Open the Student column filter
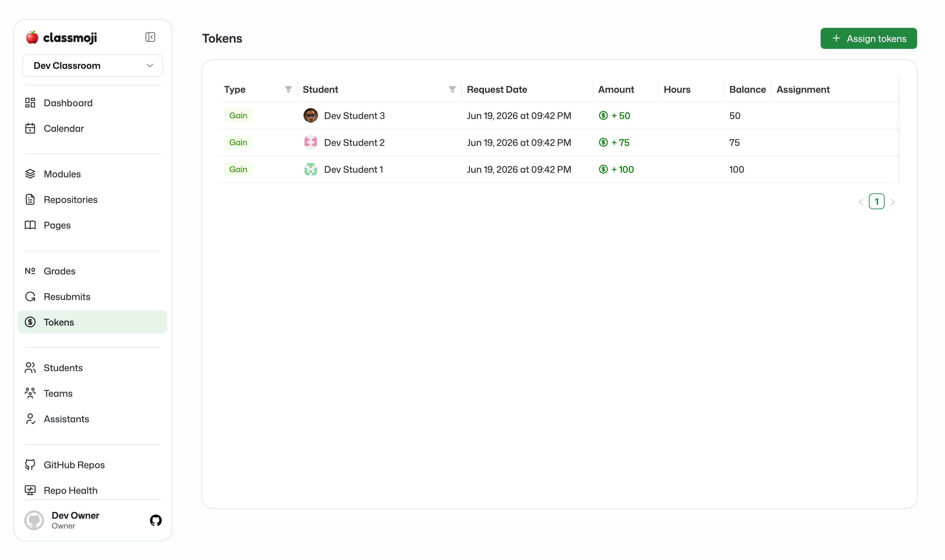Viewport: 945px width, 560px height. click(452, 90)
